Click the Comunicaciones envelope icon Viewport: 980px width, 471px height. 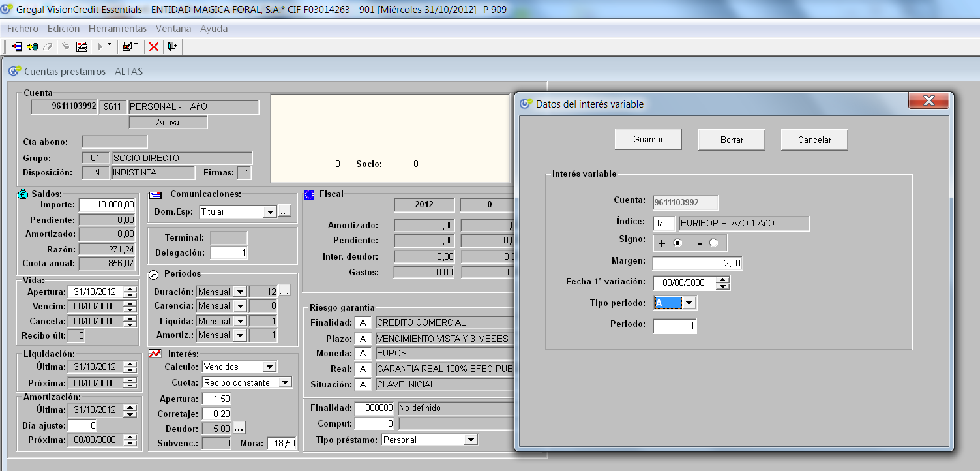tap(155, 194)
